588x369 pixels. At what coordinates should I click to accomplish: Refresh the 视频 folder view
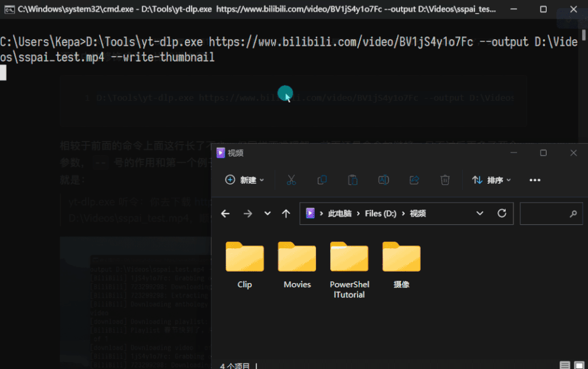click(502, 213)
